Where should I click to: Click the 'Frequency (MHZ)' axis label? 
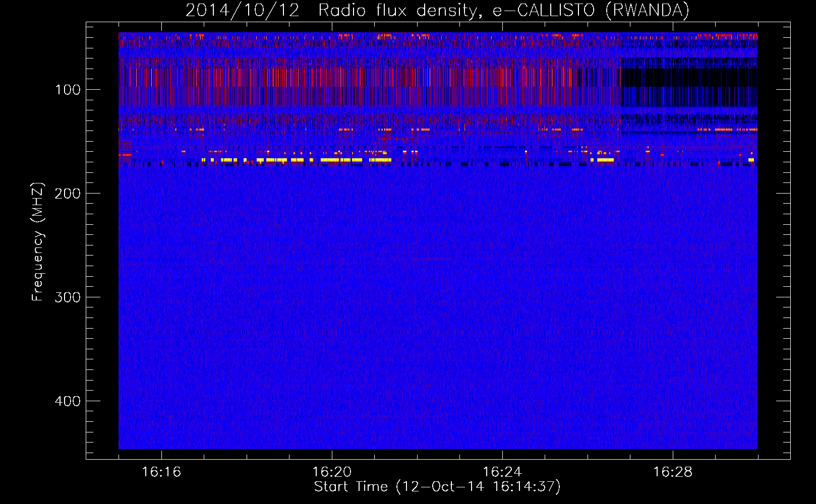pos(38,241)
